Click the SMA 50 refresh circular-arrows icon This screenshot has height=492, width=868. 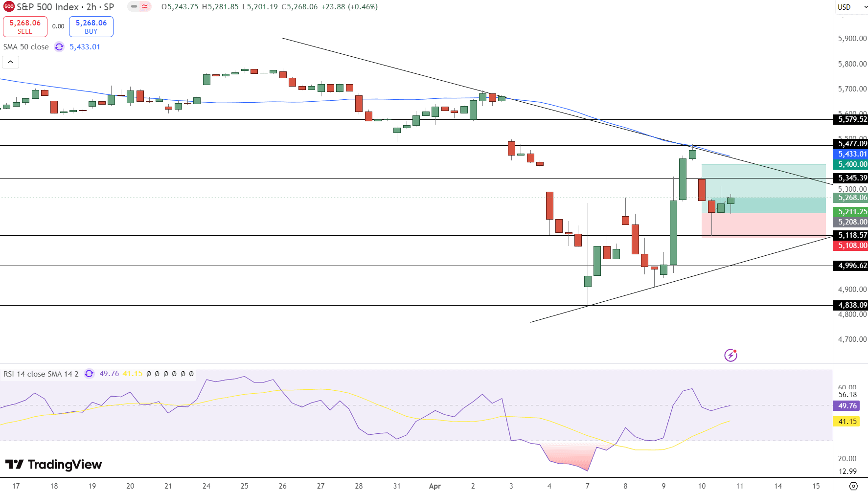pyautogui.click(x=59, y=47)
